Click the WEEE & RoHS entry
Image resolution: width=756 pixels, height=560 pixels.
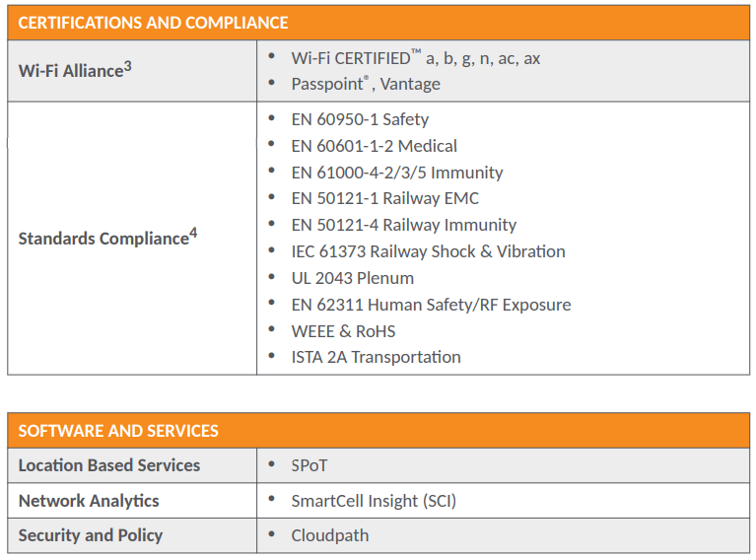pos(343,331)
